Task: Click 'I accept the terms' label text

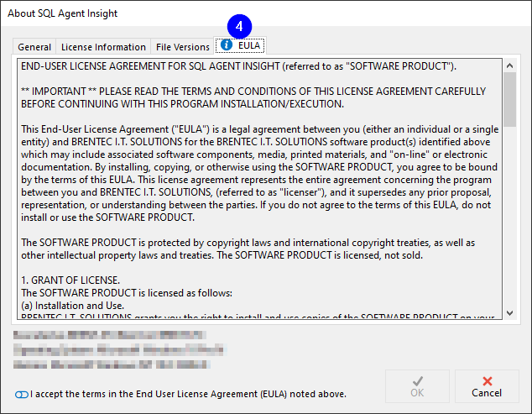Action: (188, 394)
